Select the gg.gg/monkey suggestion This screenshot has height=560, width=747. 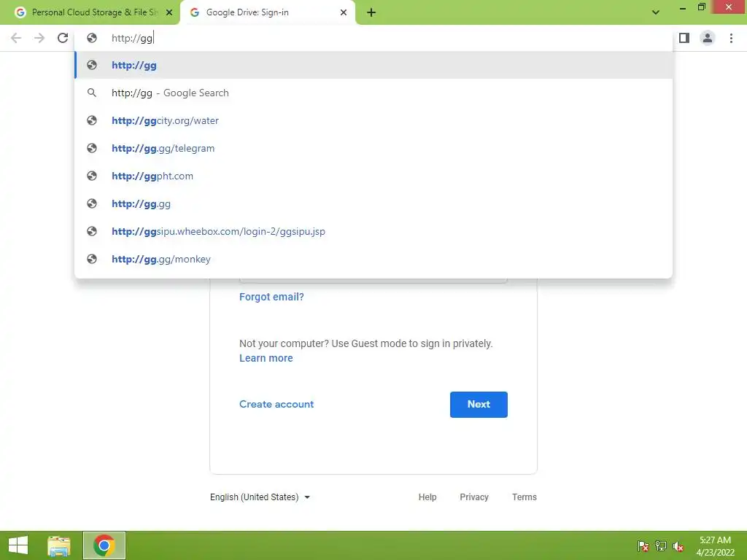pos(373,259)
